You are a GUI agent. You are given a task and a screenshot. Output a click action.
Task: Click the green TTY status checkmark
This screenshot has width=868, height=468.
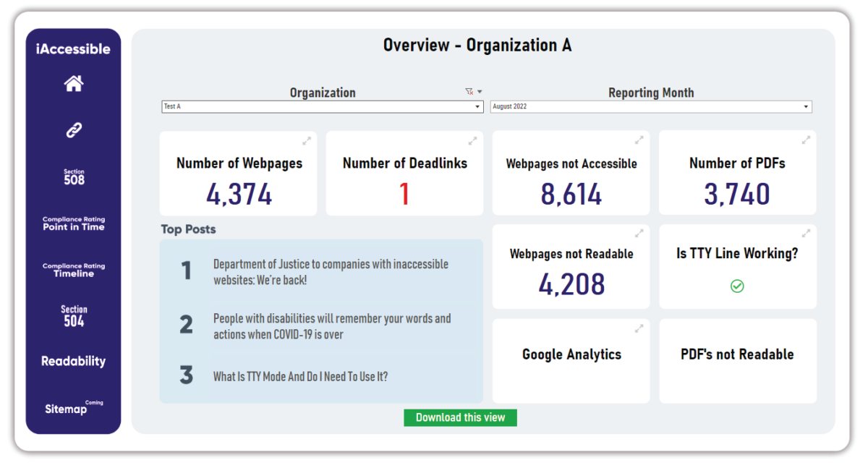coord(737,286)
